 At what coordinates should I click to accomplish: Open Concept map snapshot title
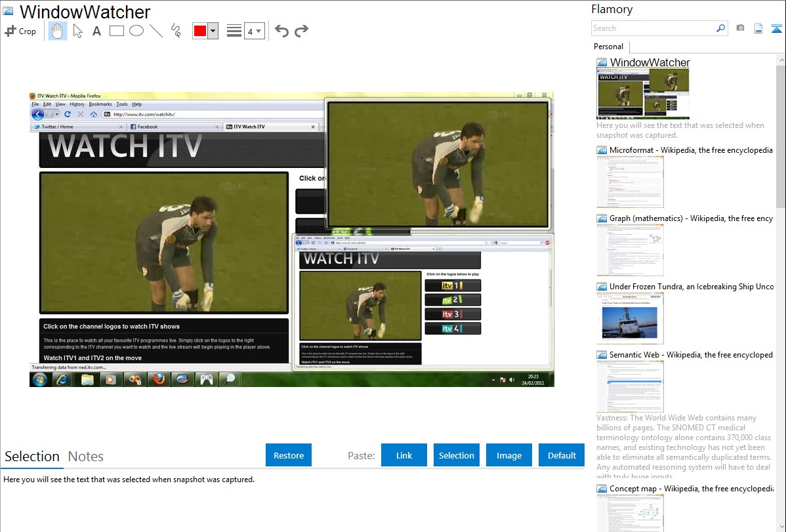691,488
